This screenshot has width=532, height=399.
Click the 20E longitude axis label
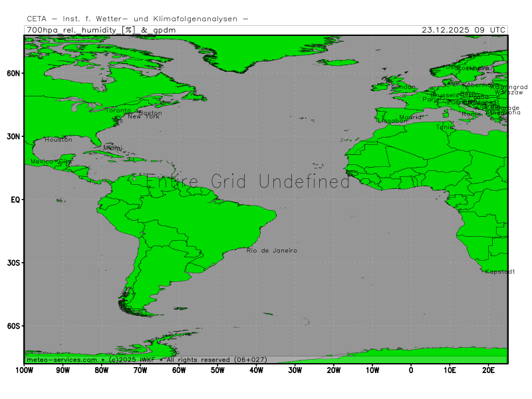[x=487, y=370]
